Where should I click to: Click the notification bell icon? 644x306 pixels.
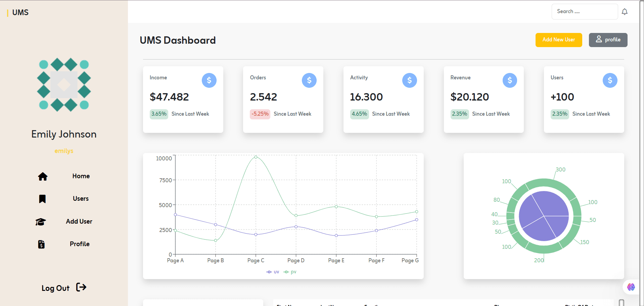point(625,12)
